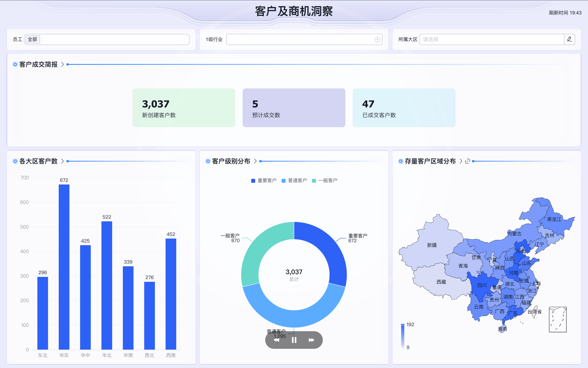Viewport: 588px width, 368px height.
Task: Click the 西北 bar with value 276
Action: [149, 316]
